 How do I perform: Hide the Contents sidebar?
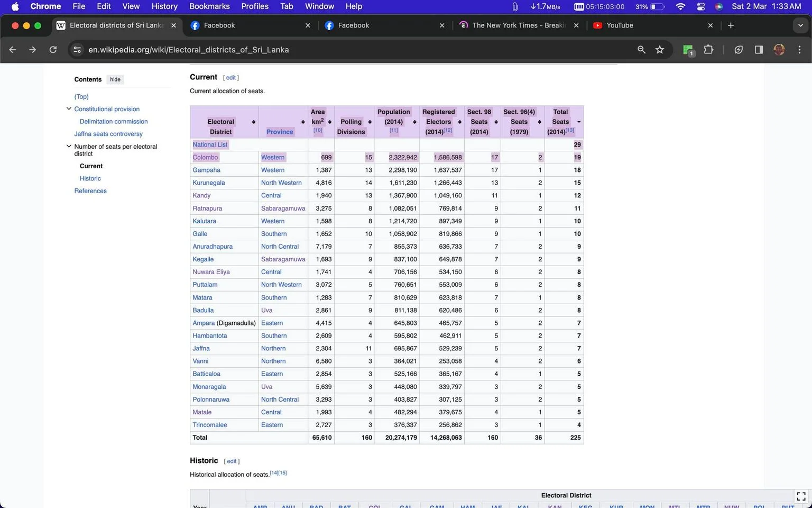point(115,79)
